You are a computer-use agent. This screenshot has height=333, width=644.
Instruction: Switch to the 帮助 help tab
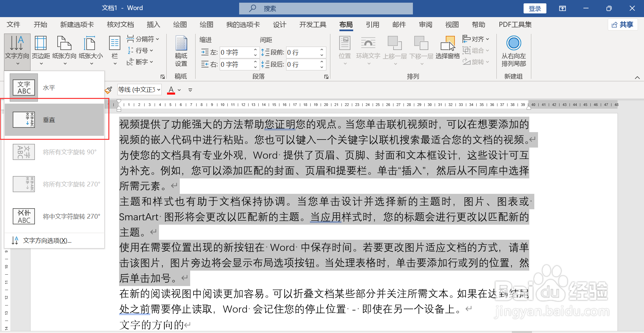[x=478, y=24]
